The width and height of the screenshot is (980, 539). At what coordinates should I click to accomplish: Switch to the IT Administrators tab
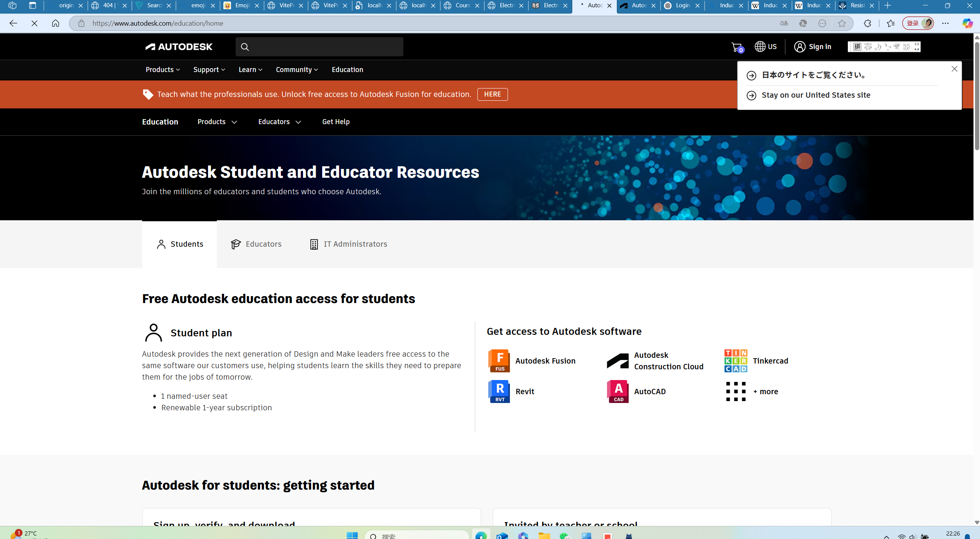pyautogui.click(x=348, y=244)
